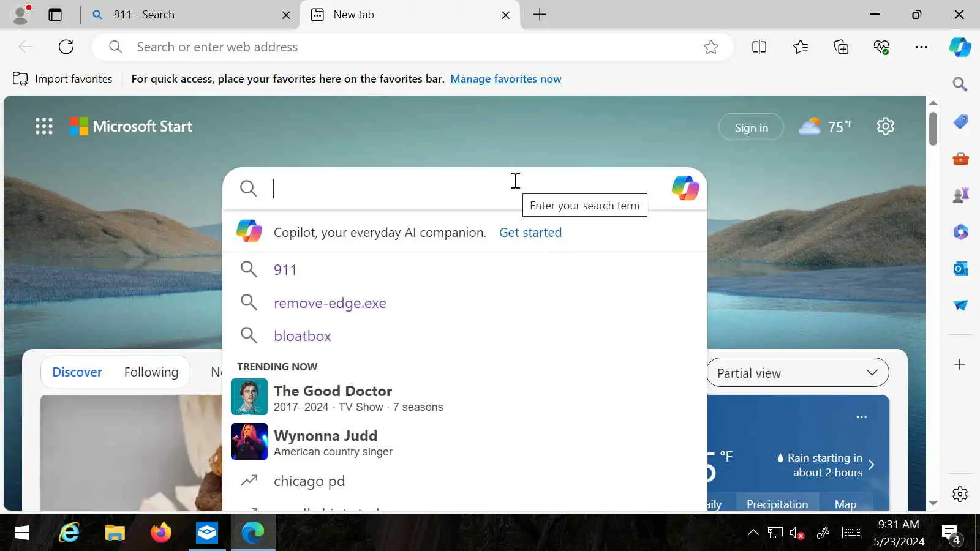Select the 'chicago pd' trending search
Viewport: 980px width, 551px height.
[465, 481]
